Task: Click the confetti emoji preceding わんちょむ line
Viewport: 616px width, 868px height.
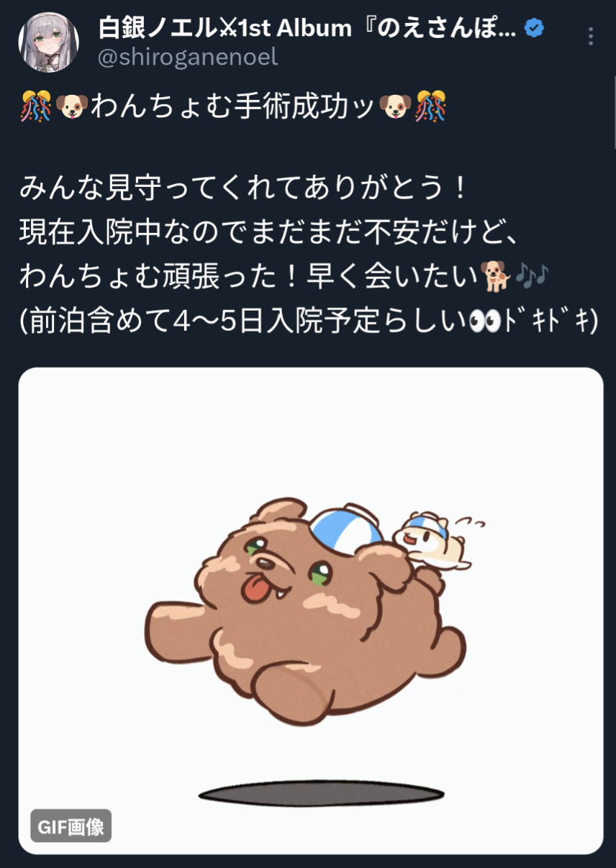Action: [35, 108]
